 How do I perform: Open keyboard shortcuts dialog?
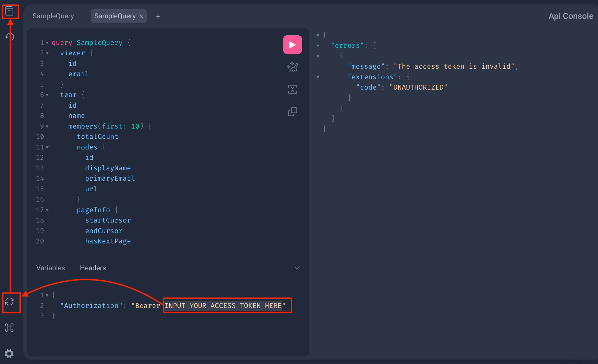tap(9, 328)
